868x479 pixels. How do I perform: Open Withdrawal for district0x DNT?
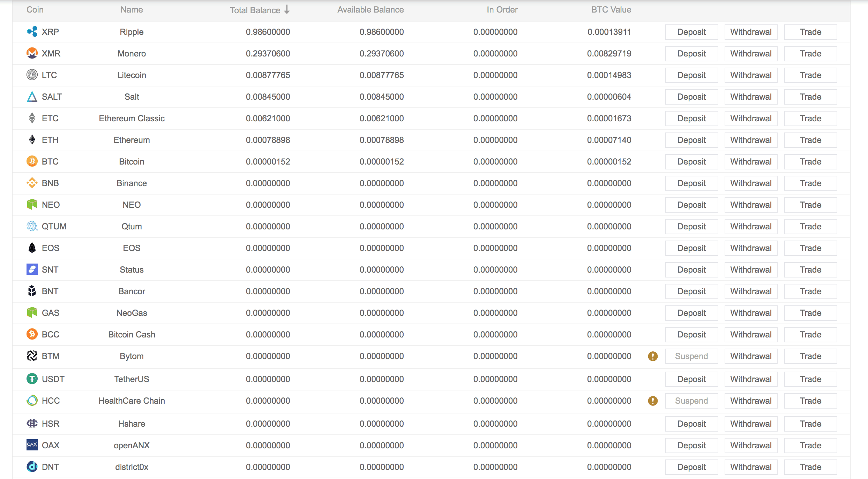tap(751, 467)
